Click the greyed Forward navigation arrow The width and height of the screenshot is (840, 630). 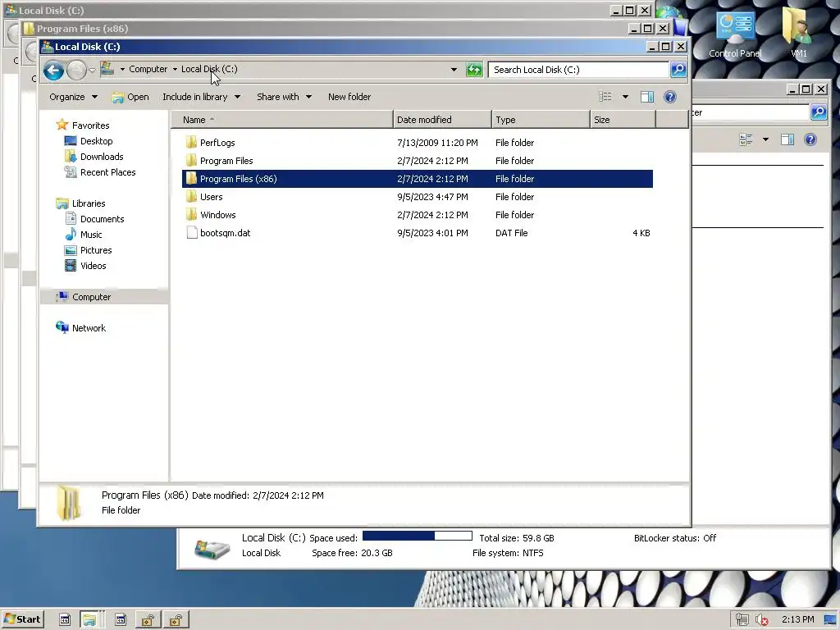coord(76,71)
